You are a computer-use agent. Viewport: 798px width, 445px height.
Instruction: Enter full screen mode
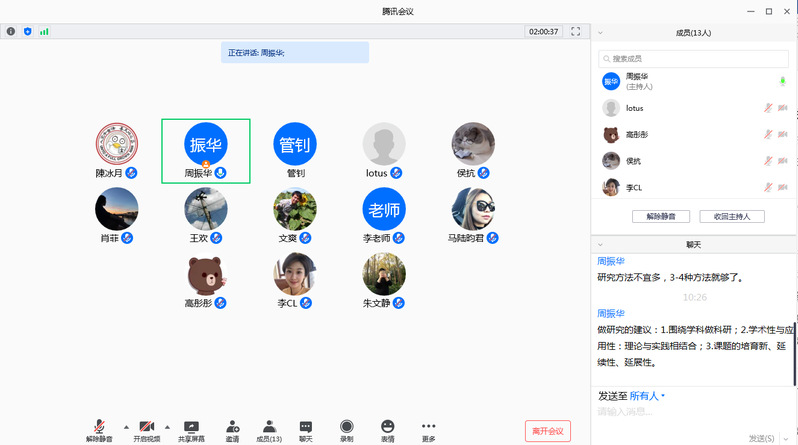click(575, 32)
